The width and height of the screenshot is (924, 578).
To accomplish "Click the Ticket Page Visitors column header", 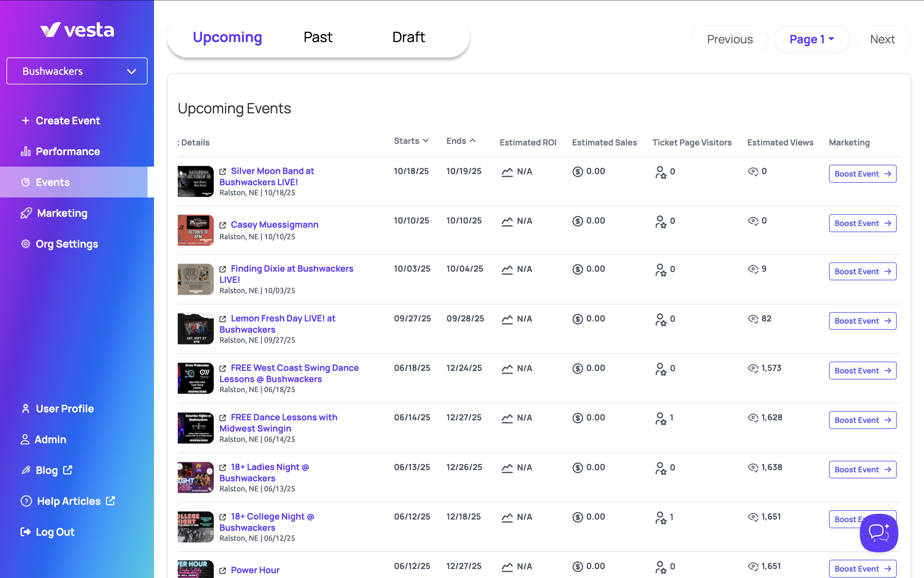I will [x=692, y=143].
